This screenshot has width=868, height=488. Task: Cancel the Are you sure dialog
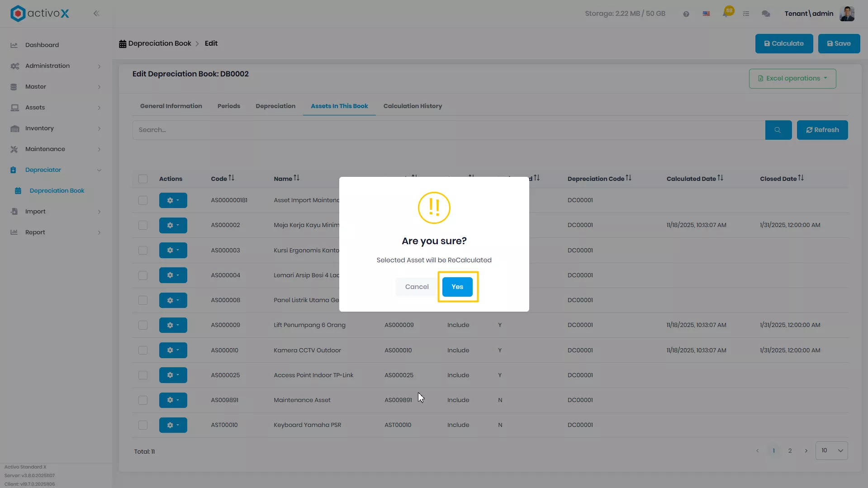pos(417,287)
